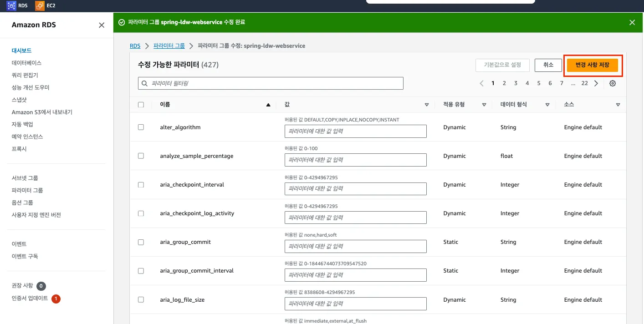Check the aria_group_commit_interval checkbox
This screenshot has height=324, width=644.
coord(141,271)
